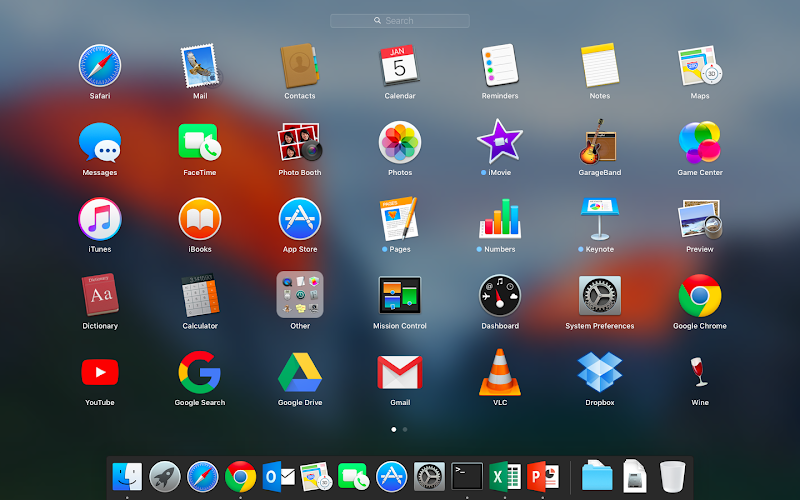Screen dimensions: 800x500
Task: Launch PowerPoint from the Dock
Action: point(543,477)
